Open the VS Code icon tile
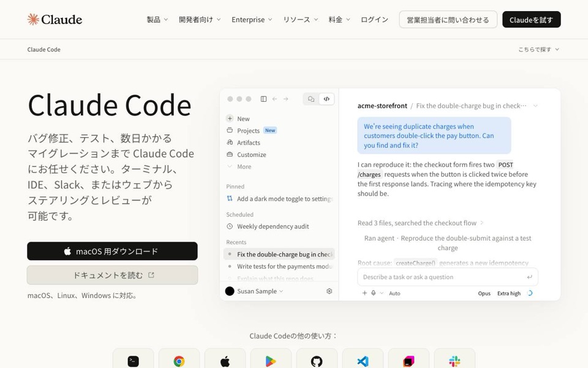 click(x=363, y=359)
